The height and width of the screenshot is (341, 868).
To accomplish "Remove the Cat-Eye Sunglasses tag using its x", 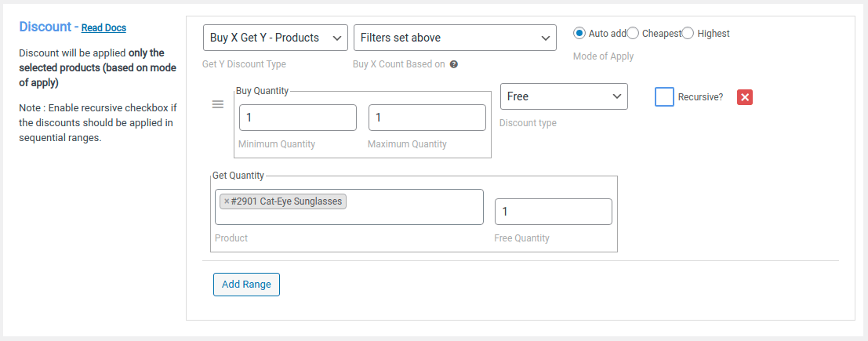I will coord(227,201).
